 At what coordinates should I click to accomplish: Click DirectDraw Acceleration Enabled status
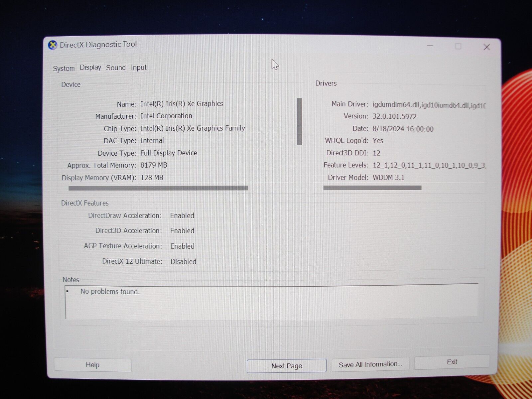(x=182, y=216)
